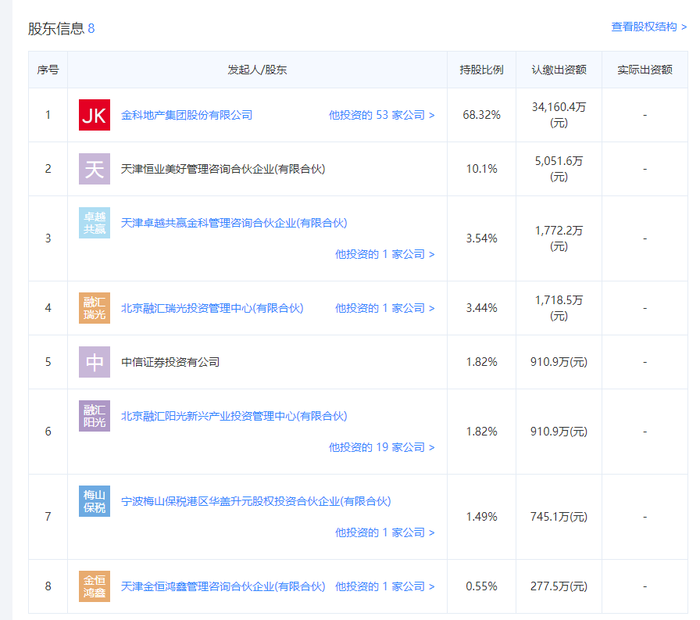Click the 融汇阳光 purple logo tile
The height and width of the screenshot is (620, 700).
(94, 416)
